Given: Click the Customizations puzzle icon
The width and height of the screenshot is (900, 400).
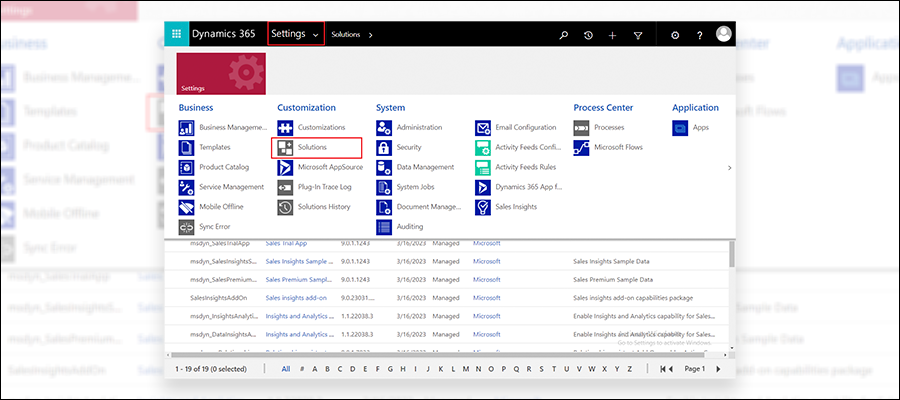Looking at the screenshot, I should tap(285, 128).
